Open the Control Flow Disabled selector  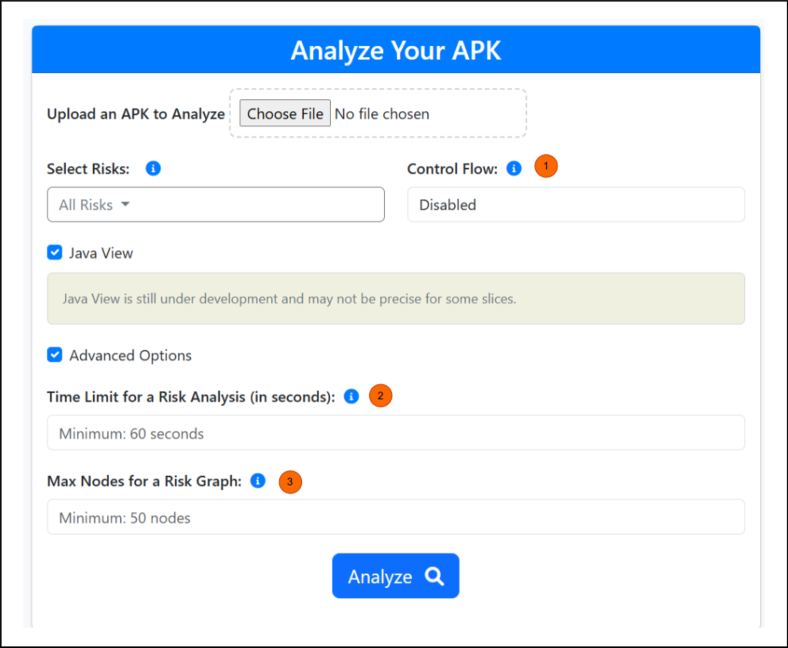pyautogui.click(x=575, y=204)
